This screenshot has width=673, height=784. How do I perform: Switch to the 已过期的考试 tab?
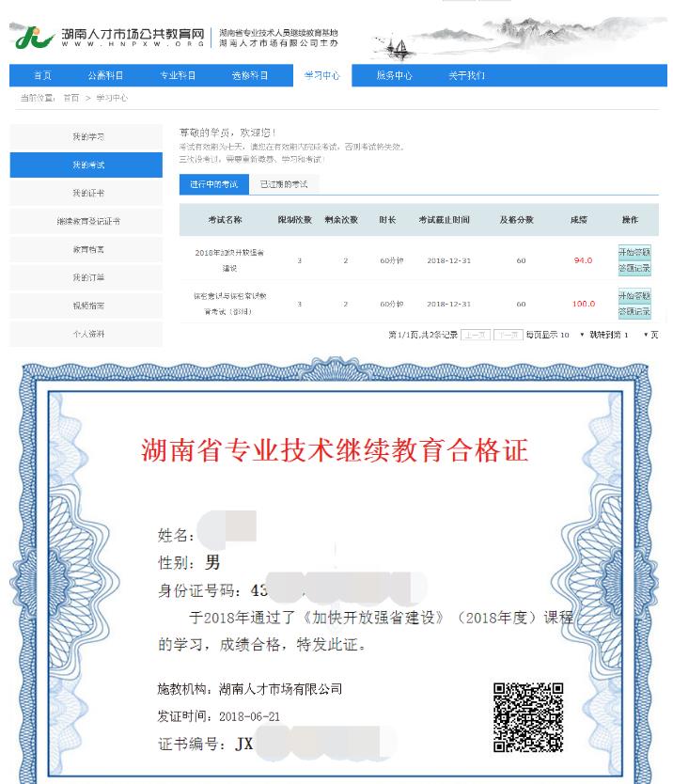click(284, 184)
